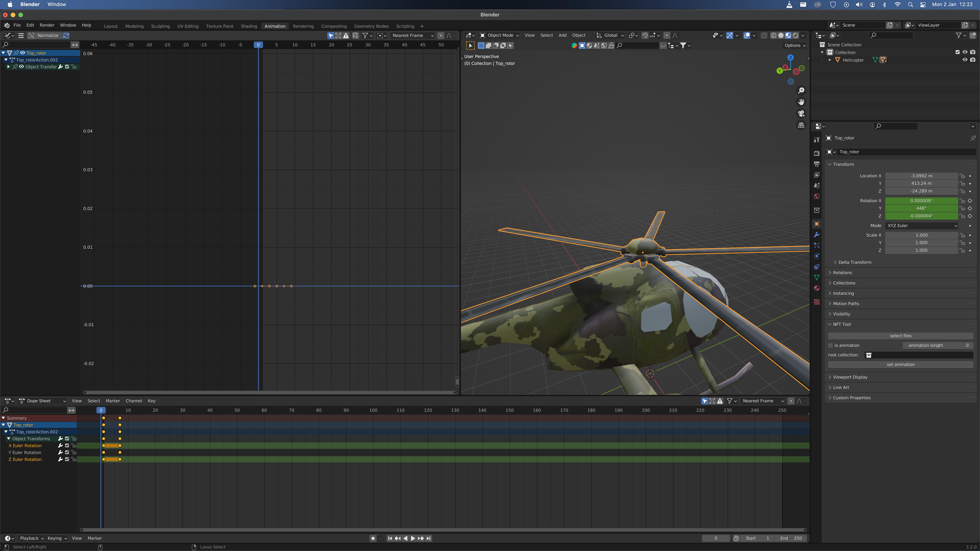Image resolution: width=980 pixels, height=551 pixels.
Task: Open the Output properties tab icon
Action: 816,164
